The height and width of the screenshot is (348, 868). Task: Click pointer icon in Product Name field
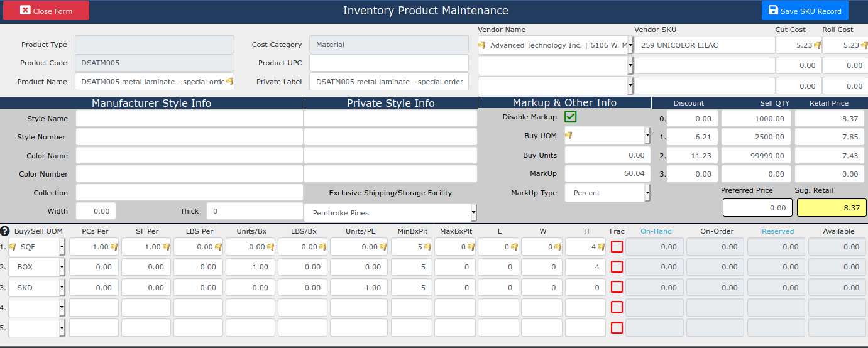coord(229,81)
